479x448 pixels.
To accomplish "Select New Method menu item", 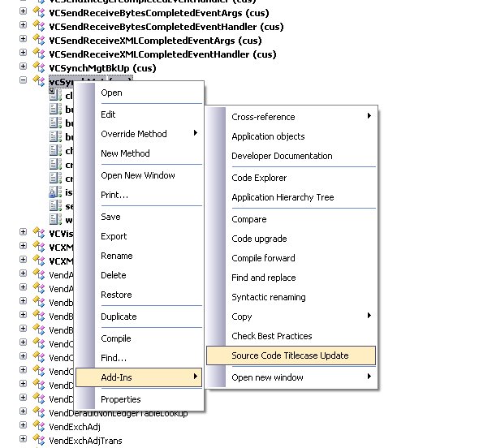I will point(139,153).
